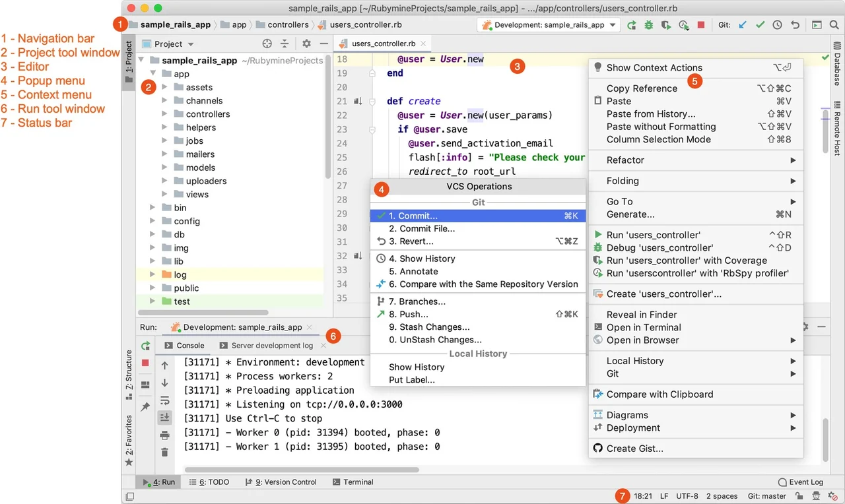The image size is (845, 504).
Task: Expand the config folder
Action: (153, 221)
